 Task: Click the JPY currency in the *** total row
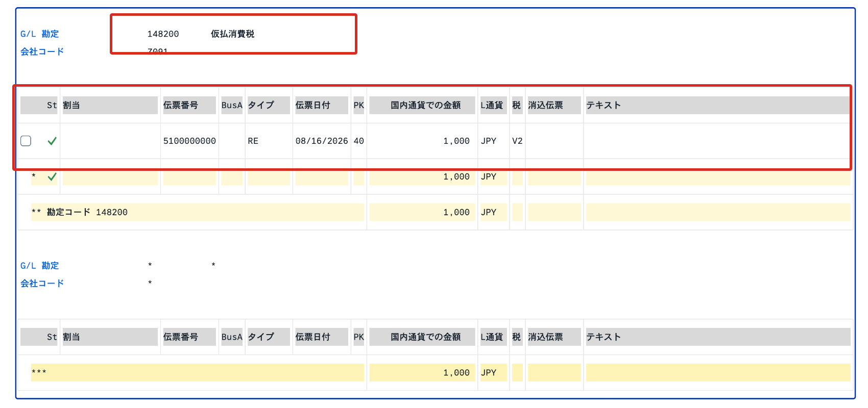click(489, 372)
